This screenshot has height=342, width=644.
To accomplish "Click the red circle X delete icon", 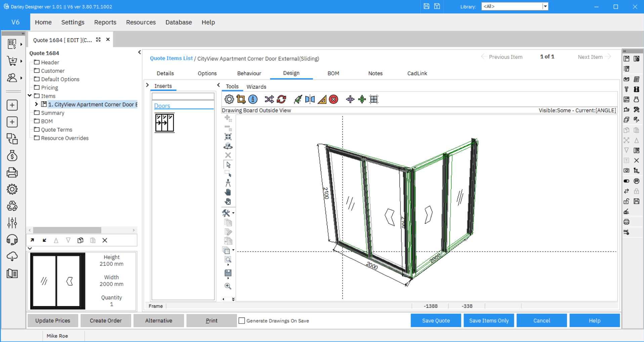I will 334,99.
